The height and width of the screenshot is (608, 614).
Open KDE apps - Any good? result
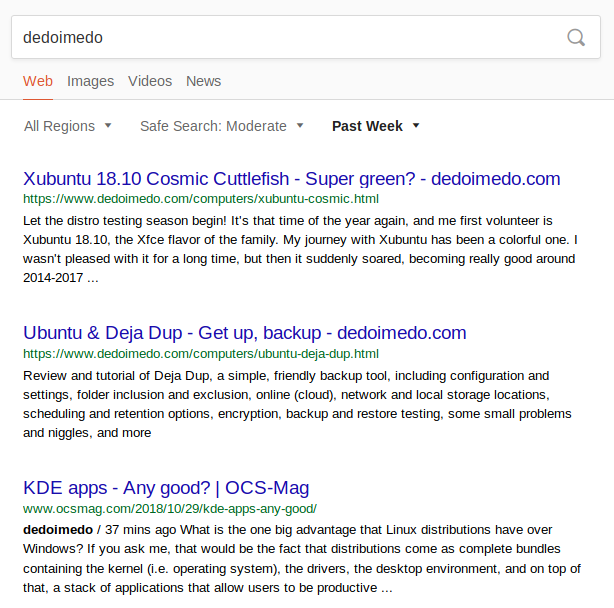click(166, 488)
